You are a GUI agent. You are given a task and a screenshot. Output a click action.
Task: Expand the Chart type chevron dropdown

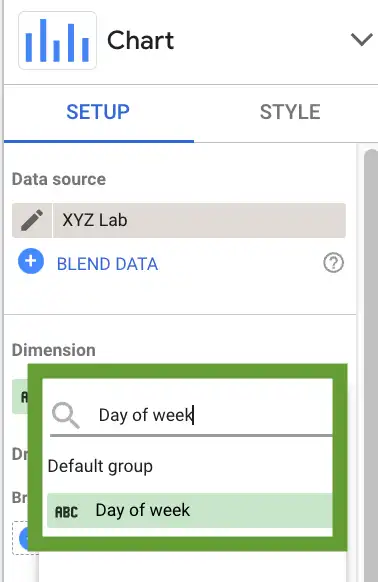tap(361, 39)
